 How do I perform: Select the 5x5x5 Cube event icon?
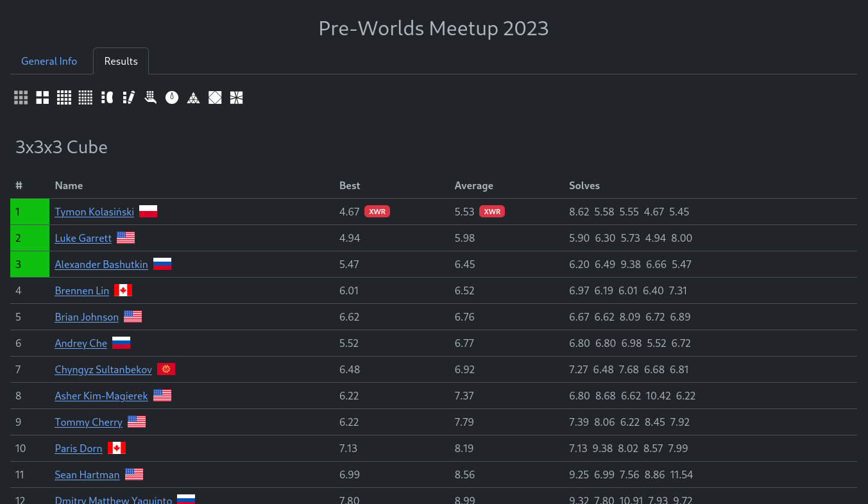pos(85,97)
